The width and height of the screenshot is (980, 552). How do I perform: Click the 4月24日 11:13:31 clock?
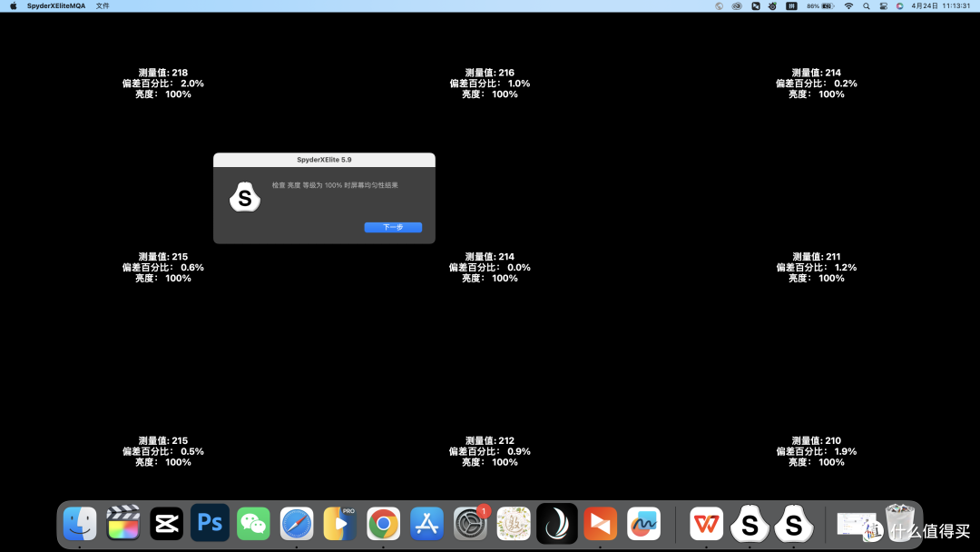click(x=941, y=5)
